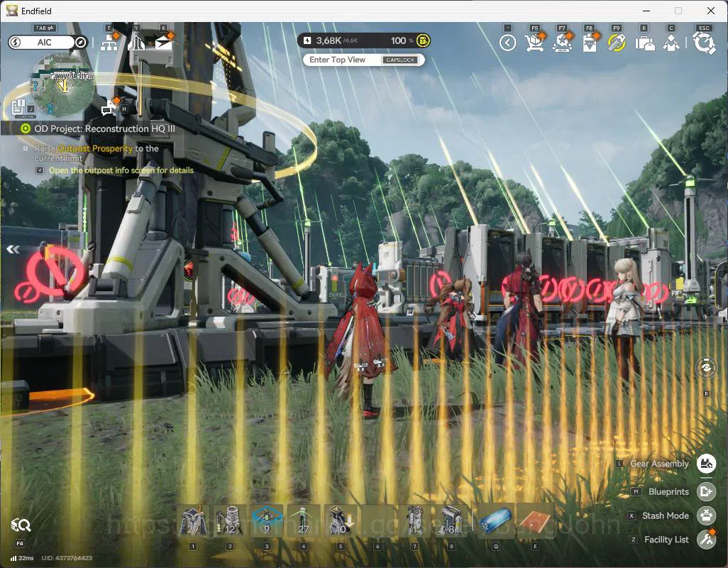Open the ESC main menu icon
The width and height of the screenshot is (728, 568).
(x=704, y=43)
